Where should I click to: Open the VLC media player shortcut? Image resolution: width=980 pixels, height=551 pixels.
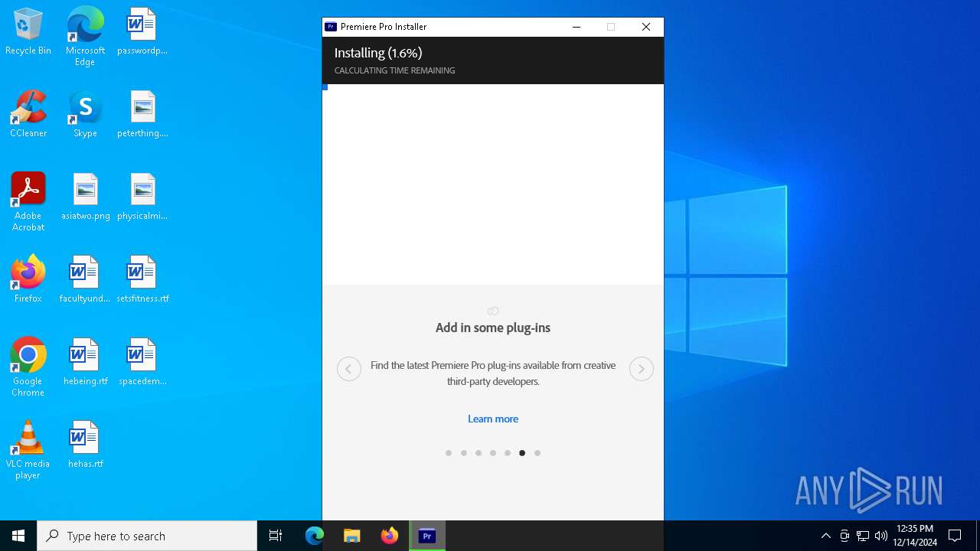28,450
